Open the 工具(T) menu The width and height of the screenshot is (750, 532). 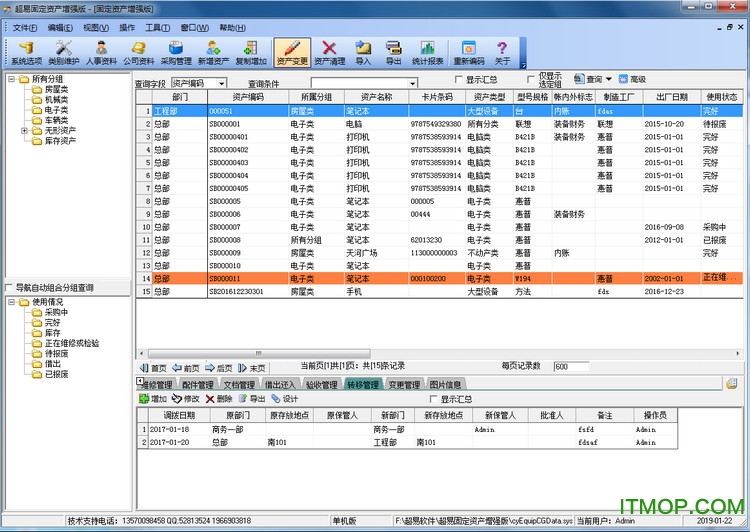click(x=157, y=27)
